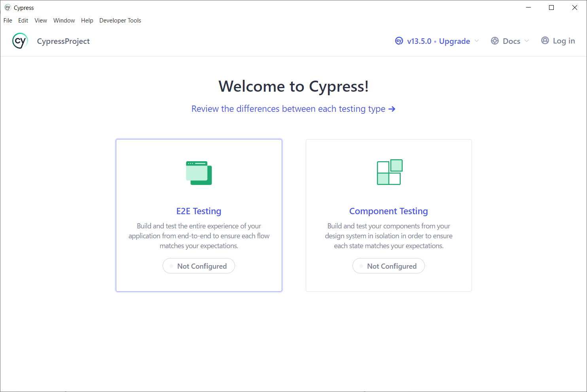587x392 pixels.
Task: Open the Review differences between testing types link
Action: coord(293,109)
